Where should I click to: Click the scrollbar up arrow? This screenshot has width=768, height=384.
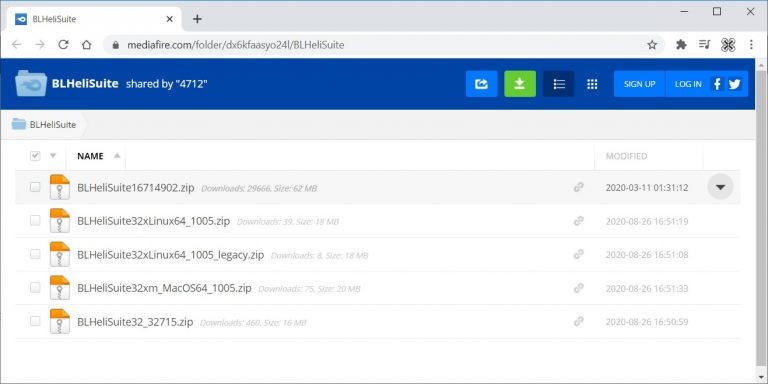tap(761, 65)
